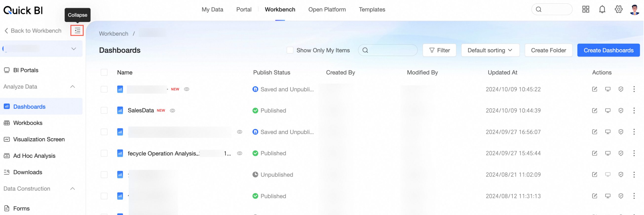The height and width of the screenshot is (215, 644).
Task: Edit dashboard updated 2024/10/09 10:45:22
Action: [x=594, y=89]
